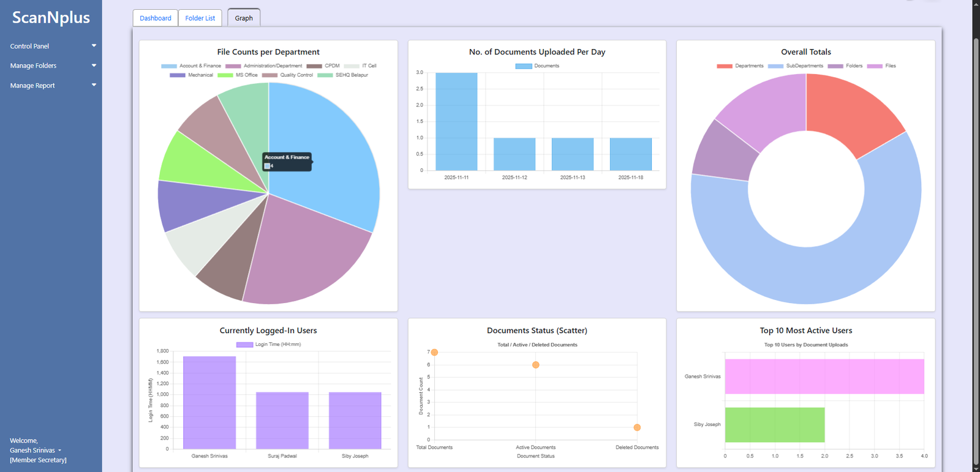Click the purple Folders doughnut segment
Image resolution: width=980 pixels, height=472 pixels.
pyautogui.click(x=724, y=153)
